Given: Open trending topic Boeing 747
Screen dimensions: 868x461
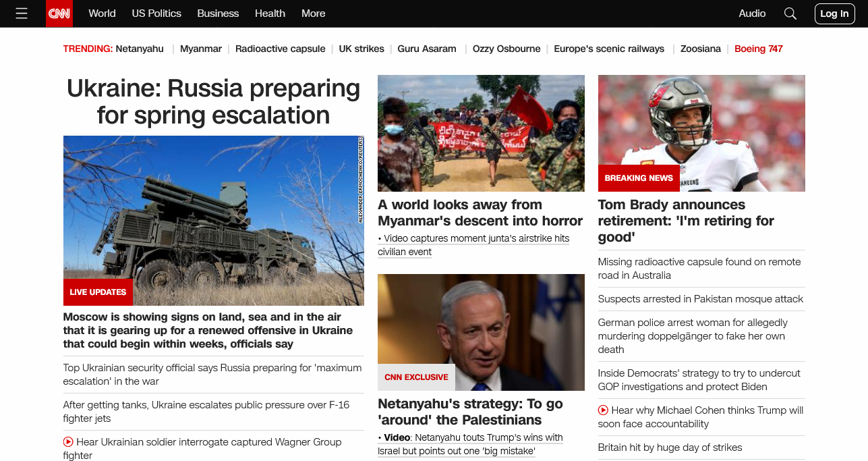Looking at the screenshot, I should 759,49.
